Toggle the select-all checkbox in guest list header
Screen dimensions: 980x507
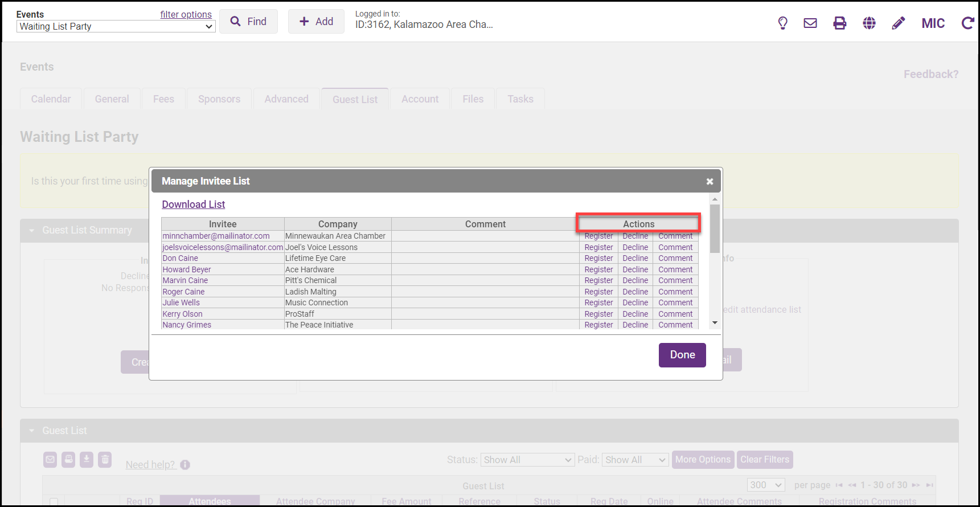pyautogui.click(x=54, y=502)
